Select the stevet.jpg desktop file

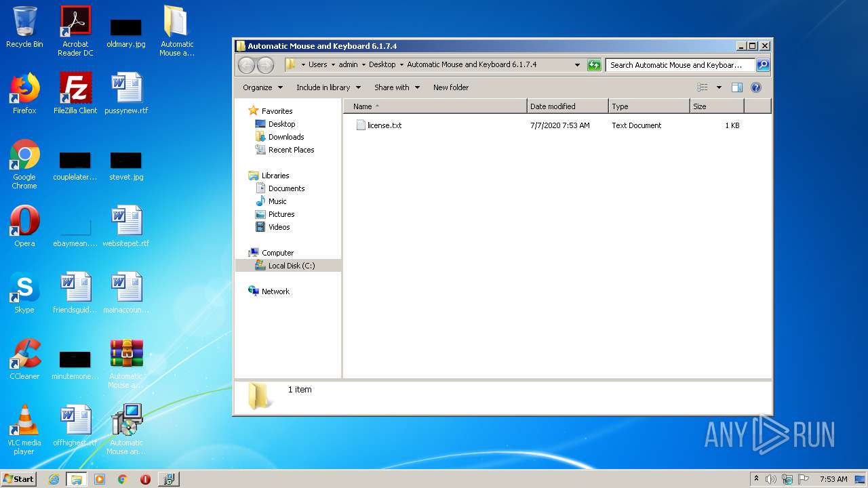point(126,167)
